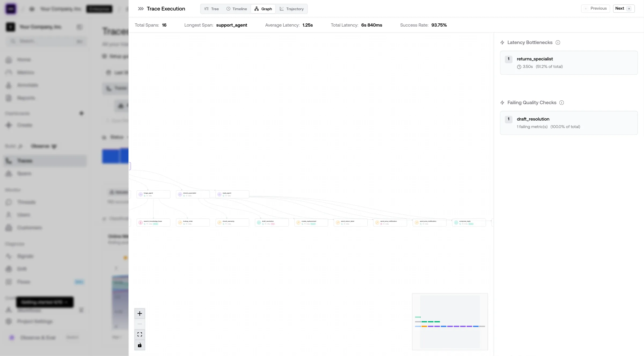Switch to the Tree view tab
The image size is (644, 356).
click(212, 9)
